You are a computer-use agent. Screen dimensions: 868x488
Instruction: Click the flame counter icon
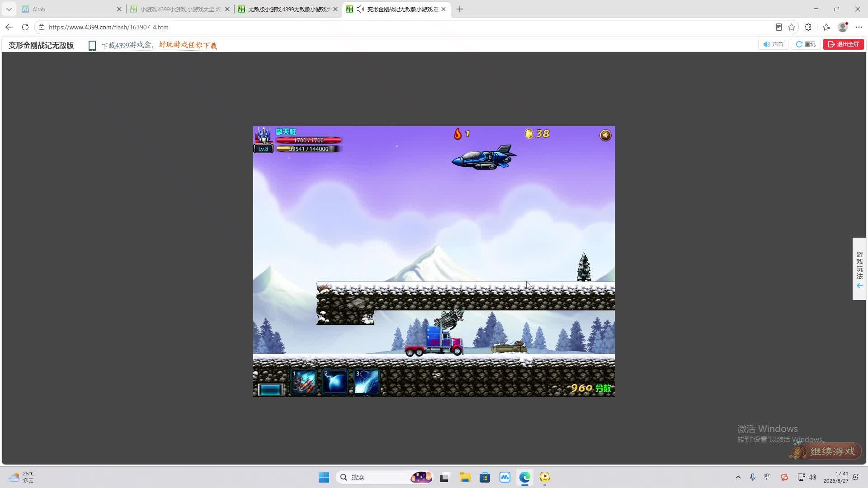coord(458,134)
